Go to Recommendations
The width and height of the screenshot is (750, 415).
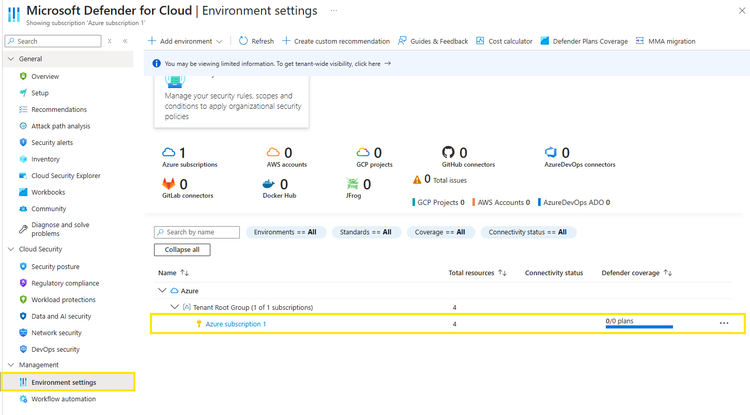(x=59, y=109)
